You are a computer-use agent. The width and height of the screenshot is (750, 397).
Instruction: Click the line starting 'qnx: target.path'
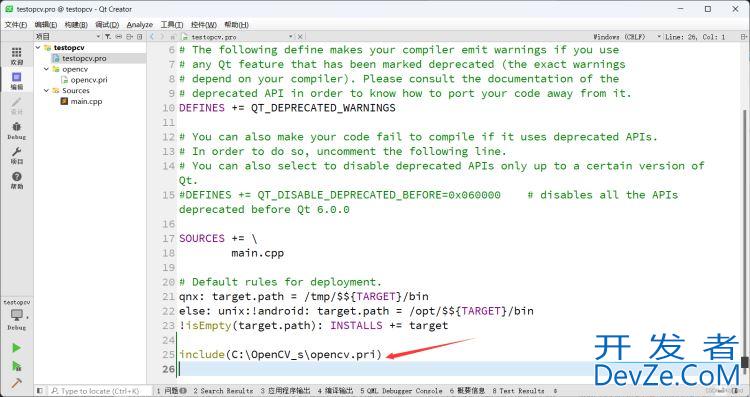click(x=304, y=296)
